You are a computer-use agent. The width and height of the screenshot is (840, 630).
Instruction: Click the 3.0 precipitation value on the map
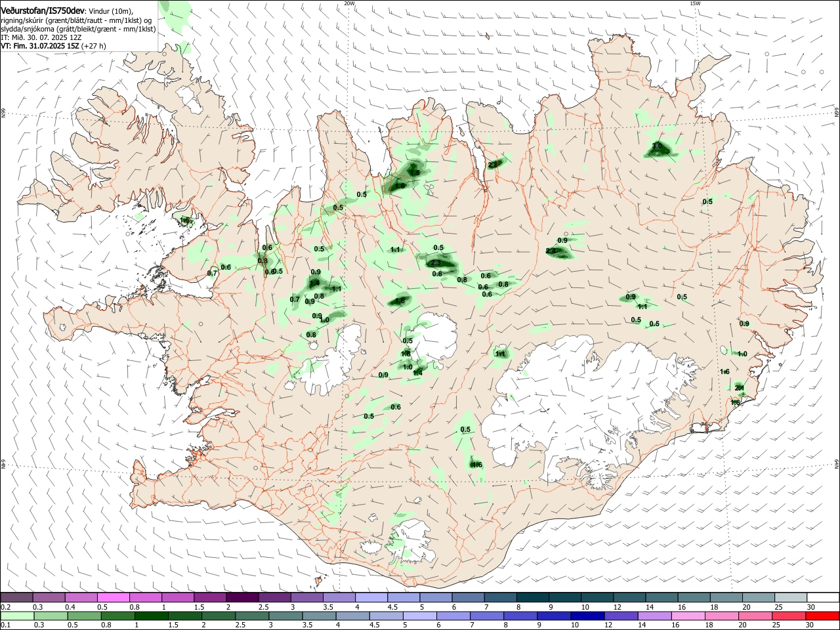pyautogui.click(x=657, y=146)
